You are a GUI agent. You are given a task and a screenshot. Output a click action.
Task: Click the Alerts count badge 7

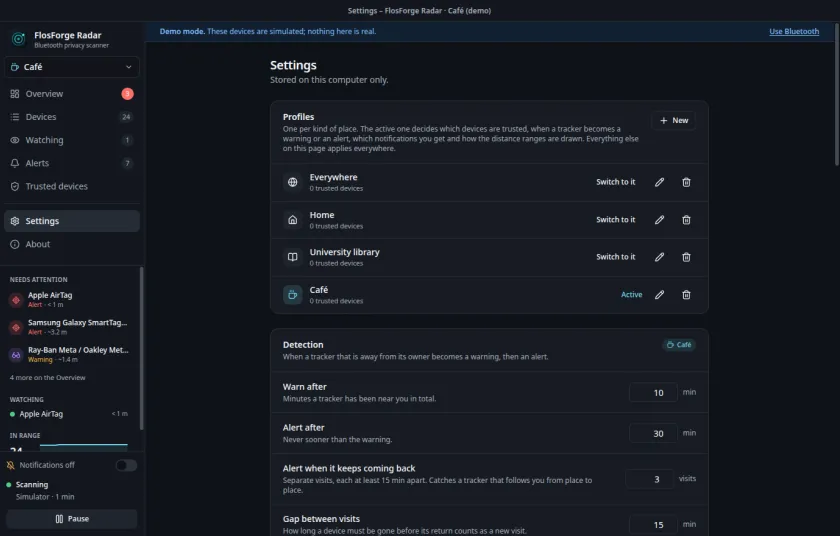pyautogui.click(x=127, y=163)
